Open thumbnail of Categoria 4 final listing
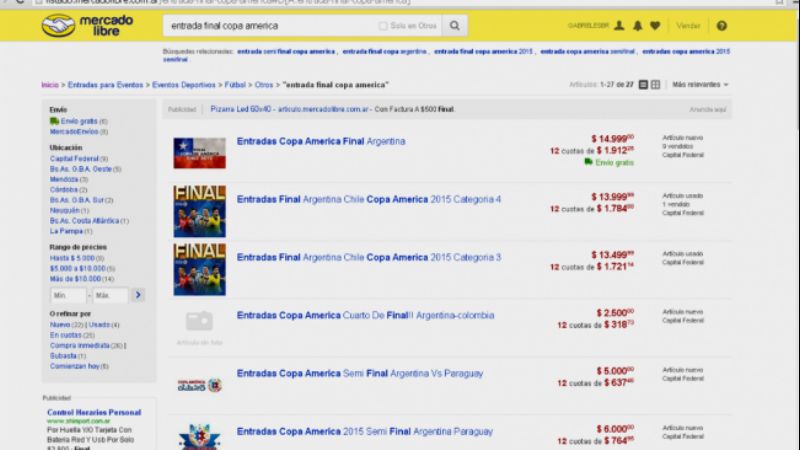The width and height of the screenshot is (800, 450). [199, 211]
